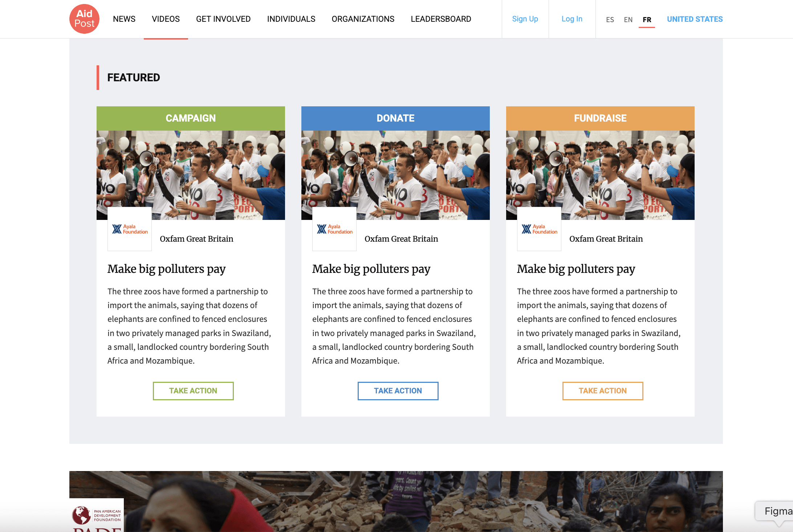Screen dimensions: 793x532
Task: Select the orange Fundraise header band
Action: click(600, 118)
